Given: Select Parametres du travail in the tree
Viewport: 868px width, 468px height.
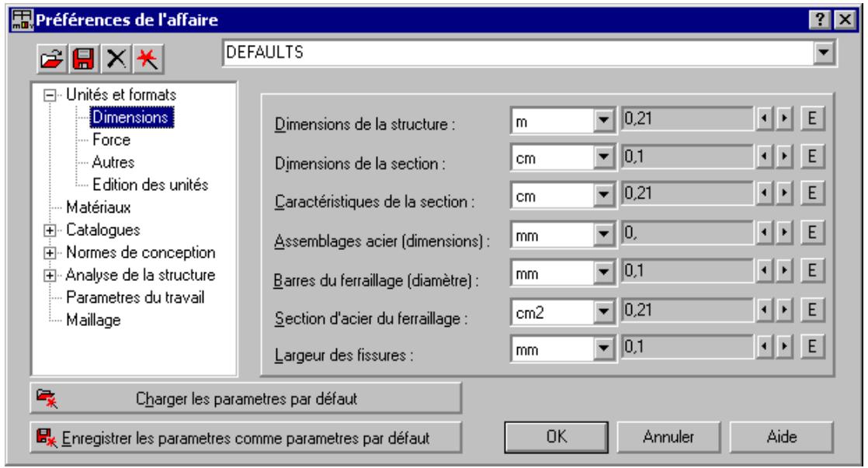Looking at the screenshot, I should tap(135, 297).
